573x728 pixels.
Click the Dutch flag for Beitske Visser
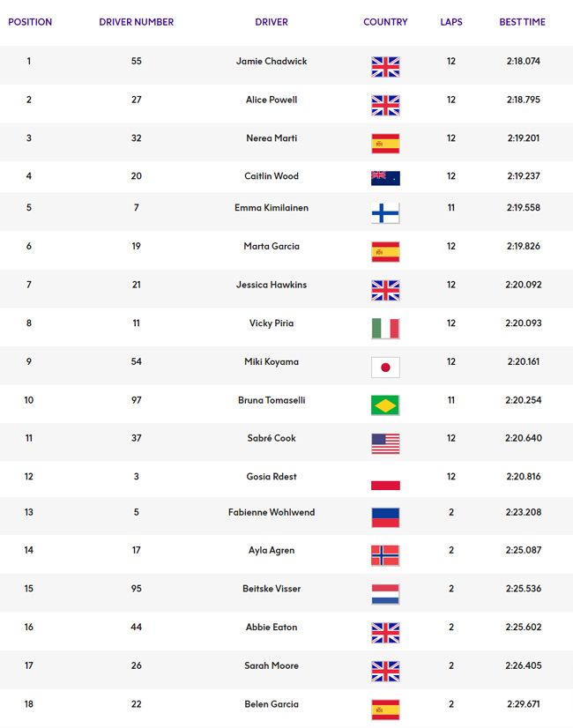click(385, 594)
